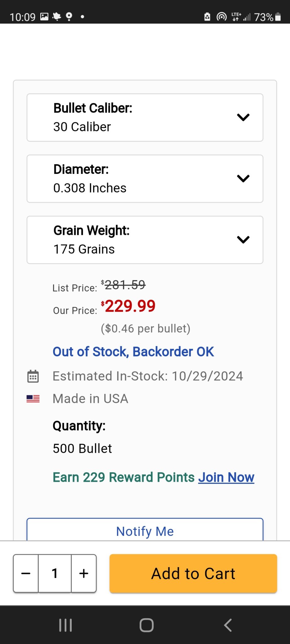This screenshot has width=290, height=644.
Task: Open the recent apps overview button
Action: click(65, 625)
